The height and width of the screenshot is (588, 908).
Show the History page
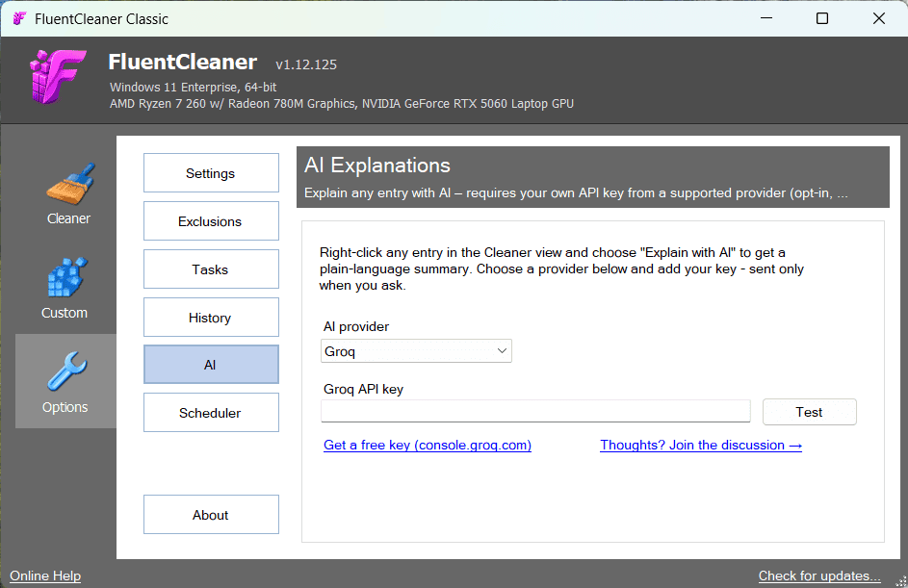(x=211, y=318)
